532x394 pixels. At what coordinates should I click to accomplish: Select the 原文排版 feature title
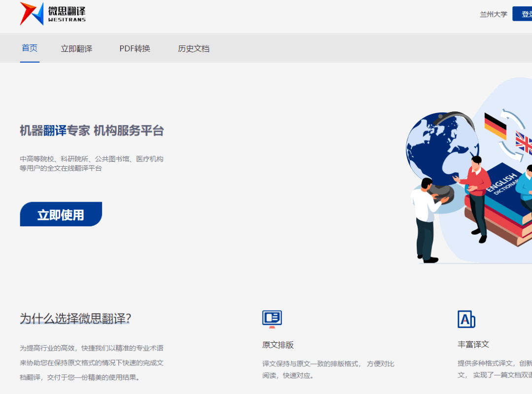tap(278, 345)
